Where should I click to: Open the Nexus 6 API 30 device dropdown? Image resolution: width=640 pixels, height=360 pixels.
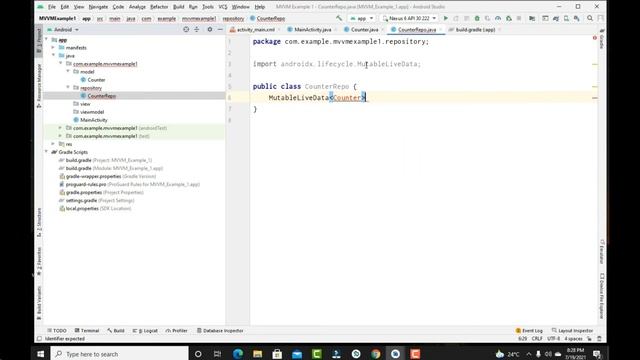point(409,18)
